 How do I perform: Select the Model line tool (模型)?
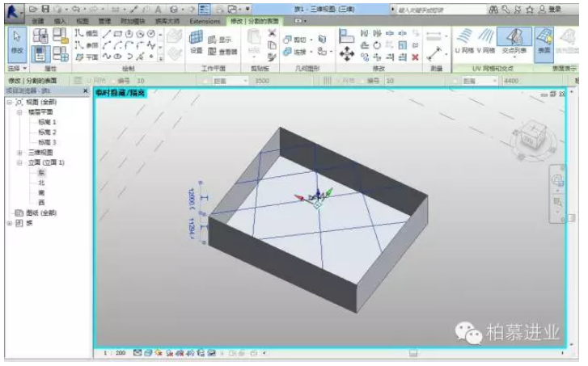pos(87,33)
